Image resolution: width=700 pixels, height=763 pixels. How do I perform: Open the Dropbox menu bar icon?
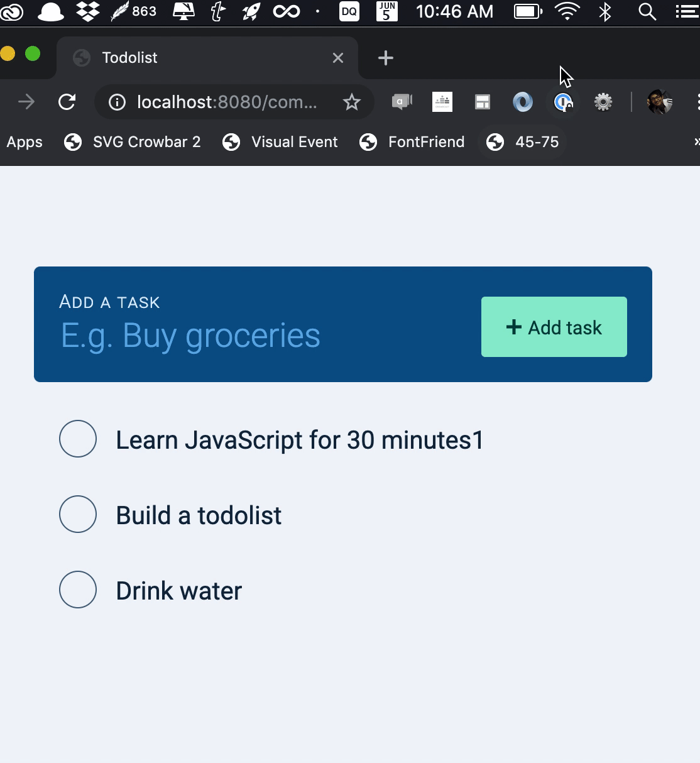(x=87, y=11)
